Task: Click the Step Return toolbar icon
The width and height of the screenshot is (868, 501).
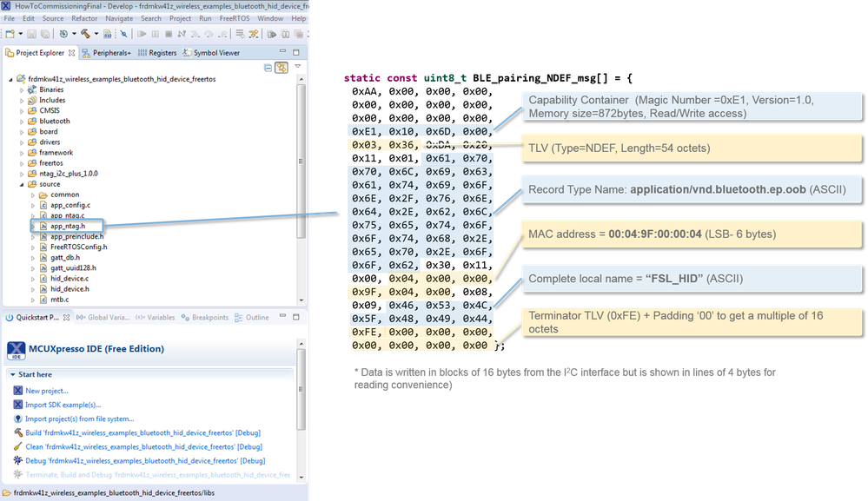Action: (222, 34)
